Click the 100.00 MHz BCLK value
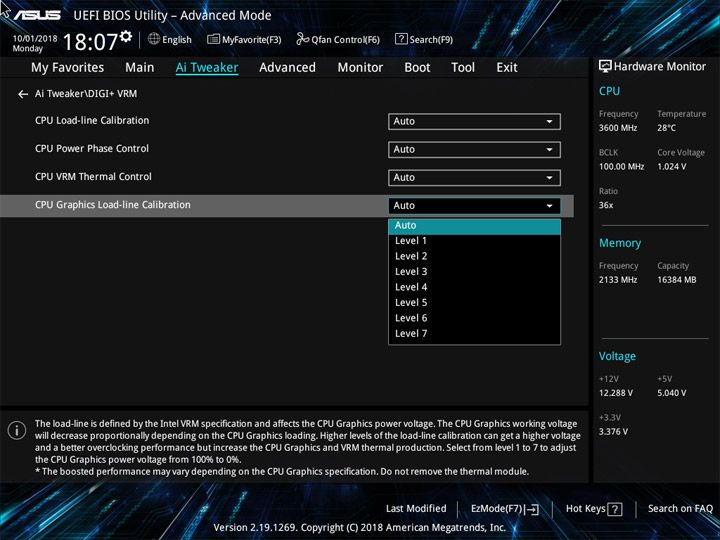Image resolution: width=720 pixels, height=540 pixels. 621,167
